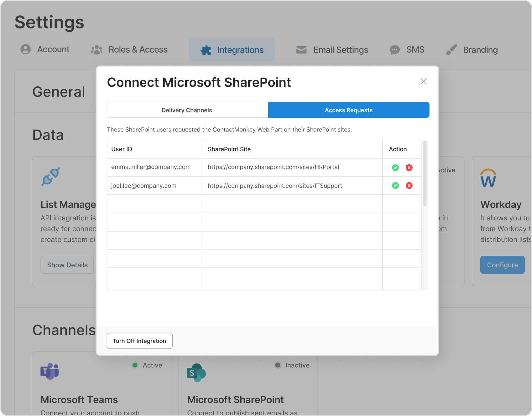Click the Workday Configure button
This screenshot has width=532, height=416.
502,265
